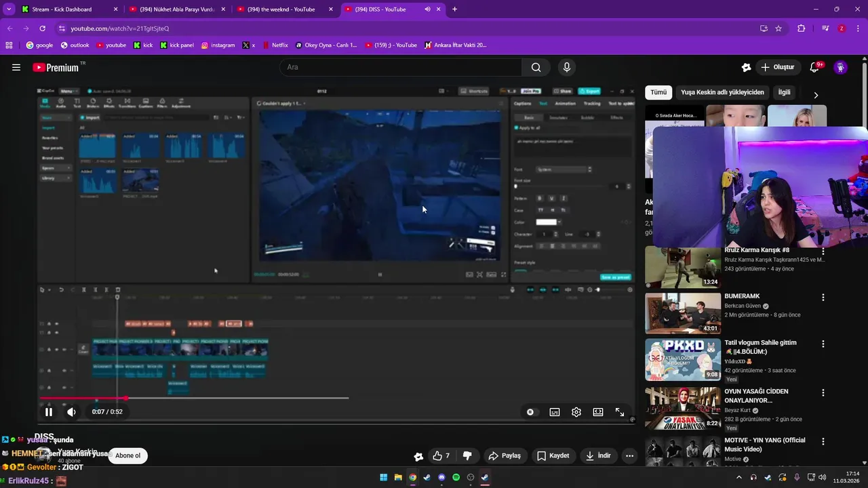Image resolution: width=868 pixels, height=488 pixels.
Task: Open File Explorer from taskbar
Action: pyautogui.click(x=398, y=477)
